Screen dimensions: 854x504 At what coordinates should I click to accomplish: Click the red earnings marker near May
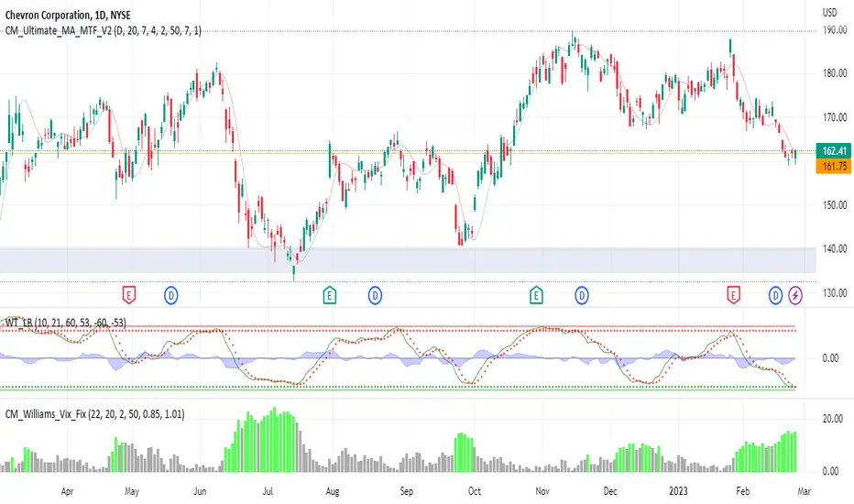128,295
